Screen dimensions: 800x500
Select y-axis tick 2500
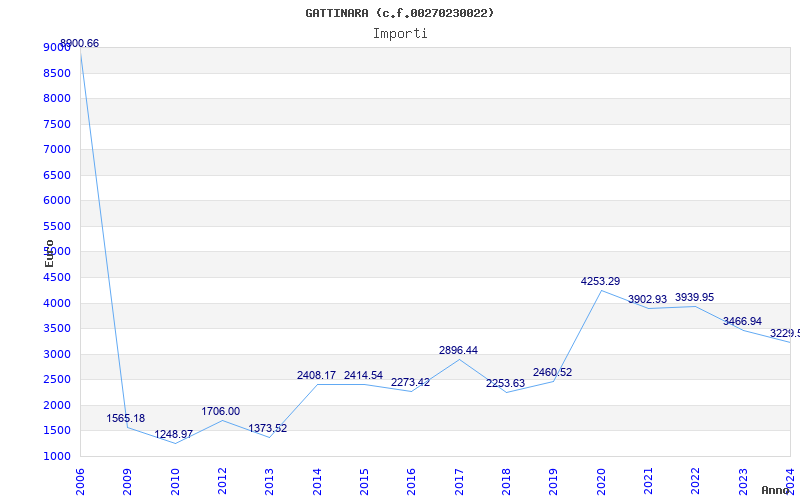(57, 380)
